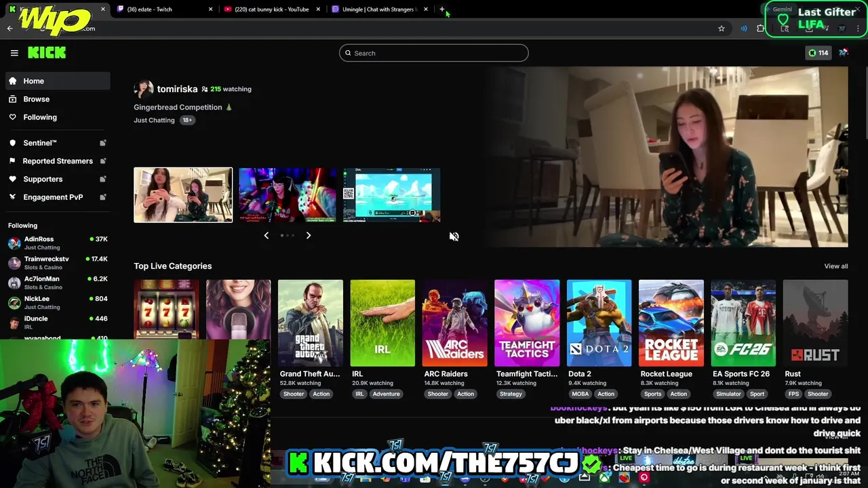
Task: Click the MOBA tag under Dota 2
Action: tap(580, 394)
